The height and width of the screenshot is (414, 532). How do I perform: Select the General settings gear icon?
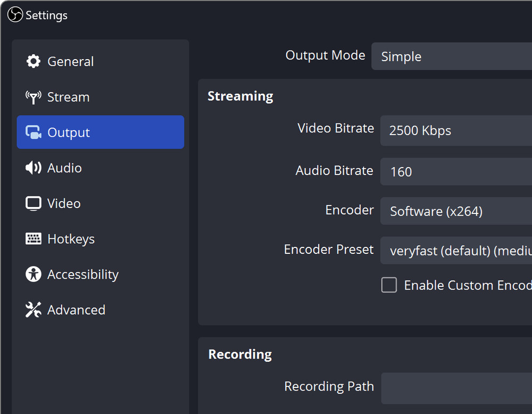point(33,61)
